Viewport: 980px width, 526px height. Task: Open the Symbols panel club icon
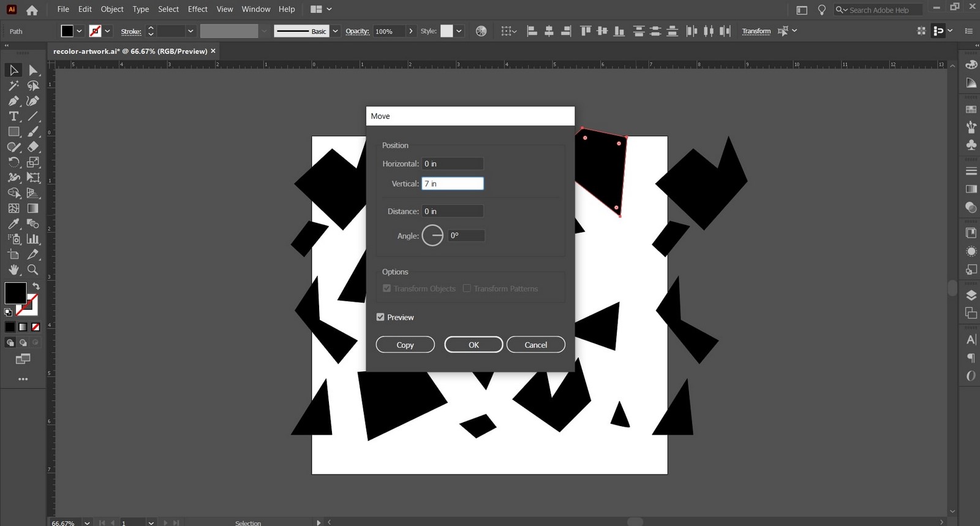971,145
